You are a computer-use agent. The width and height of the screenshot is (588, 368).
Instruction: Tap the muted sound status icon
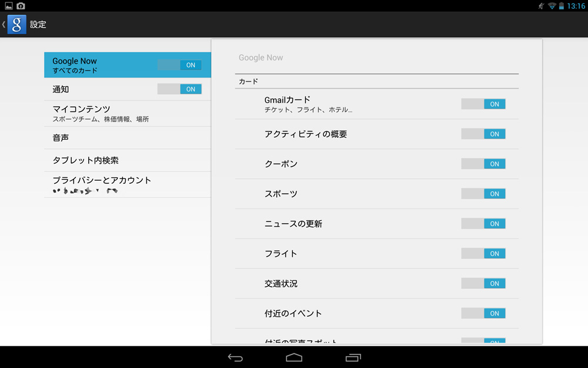point(541,6)
